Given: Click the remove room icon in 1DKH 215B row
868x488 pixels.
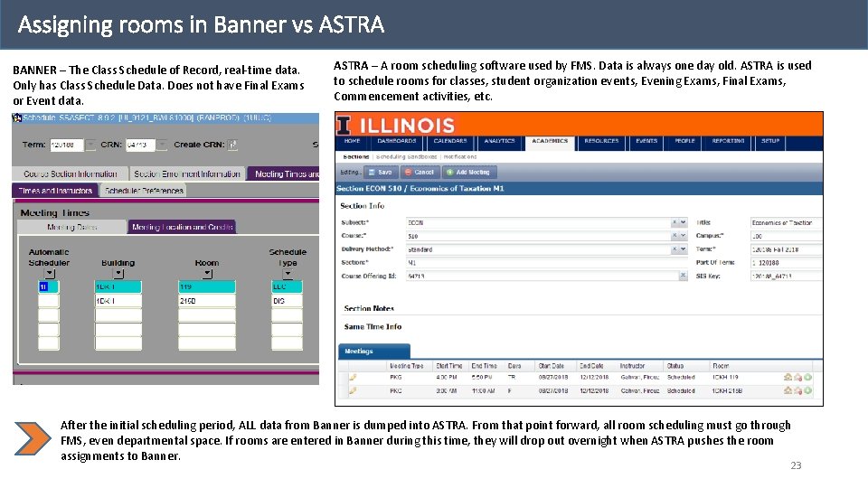Looking at the screenshot, I should tap(797, 390).
